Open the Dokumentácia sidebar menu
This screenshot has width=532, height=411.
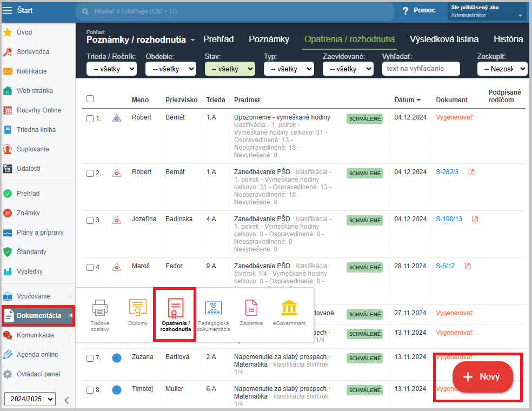38,316
